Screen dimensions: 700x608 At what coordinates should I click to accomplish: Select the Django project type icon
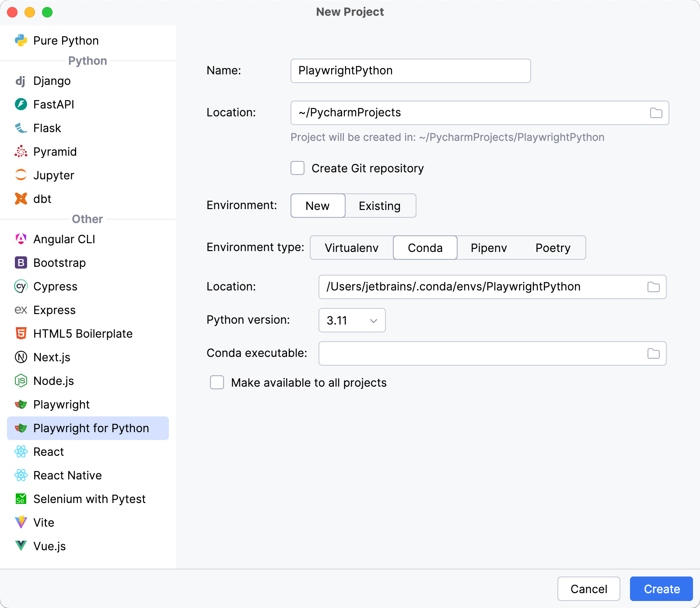(x=21, y=80)
